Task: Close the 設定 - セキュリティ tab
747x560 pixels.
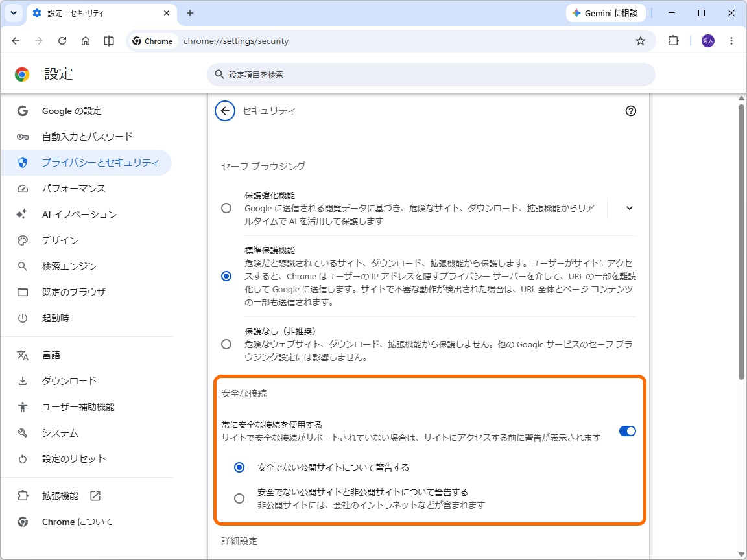Action: 167,14
